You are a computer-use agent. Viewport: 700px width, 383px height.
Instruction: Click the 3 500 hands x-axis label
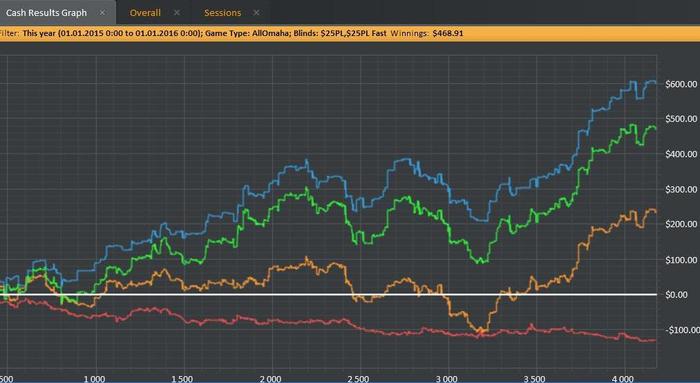point(534,379)
